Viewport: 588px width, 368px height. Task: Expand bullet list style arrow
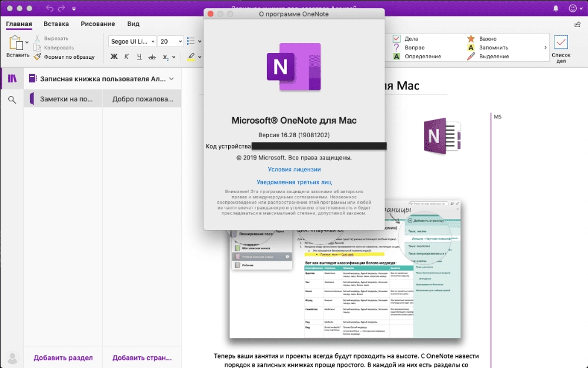(x=200, y=41)
